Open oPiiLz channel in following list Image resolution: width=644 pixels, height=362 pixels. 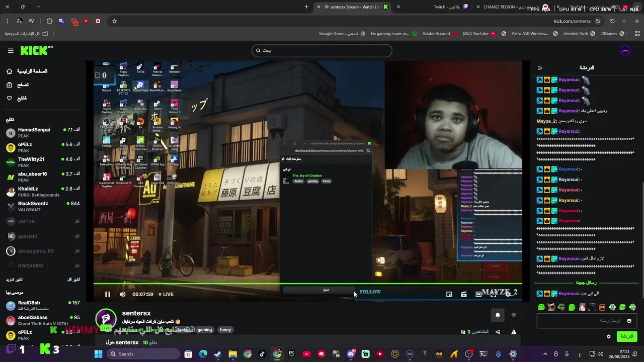coord(43,147)
